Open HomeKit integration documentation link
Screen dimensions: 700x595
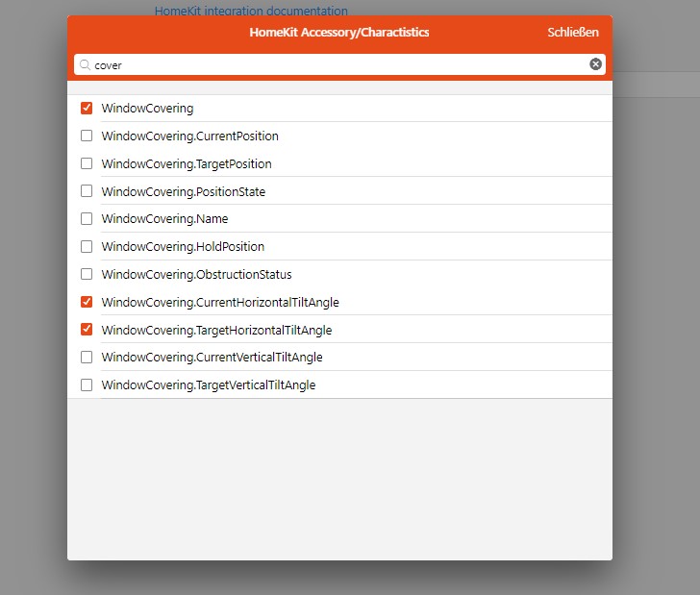(251, 11)
